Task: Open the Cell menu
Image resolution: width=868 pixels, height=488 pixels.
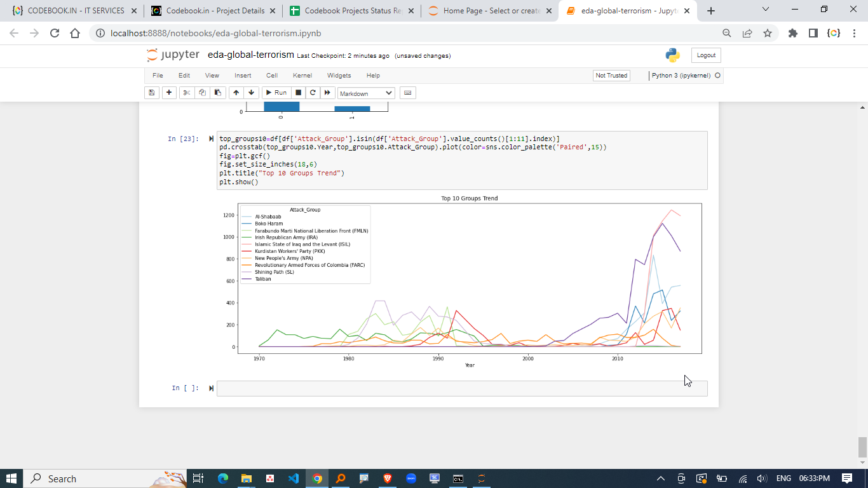Action: point(272,76)
